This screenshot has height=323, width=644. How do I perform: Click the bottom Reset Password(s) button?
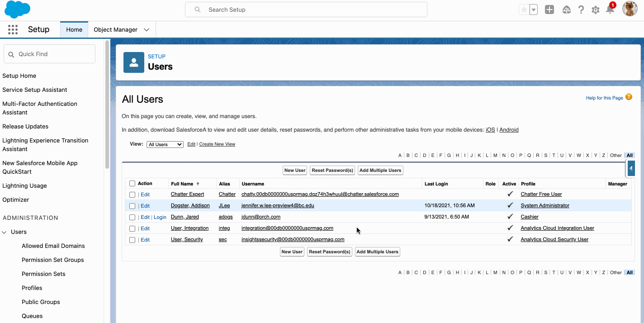pos(330,252)
